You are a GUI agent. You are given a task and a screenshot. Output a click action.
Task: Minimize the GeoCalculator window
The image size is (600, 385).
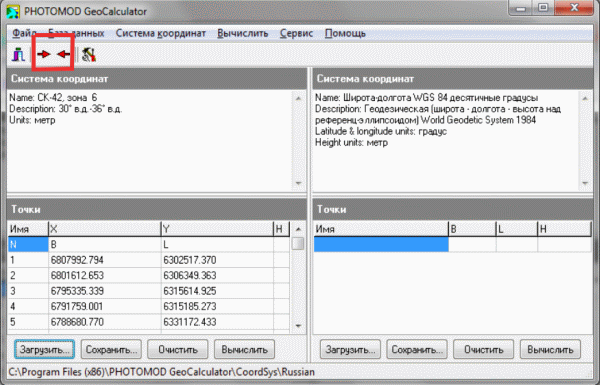click(521, 8)
